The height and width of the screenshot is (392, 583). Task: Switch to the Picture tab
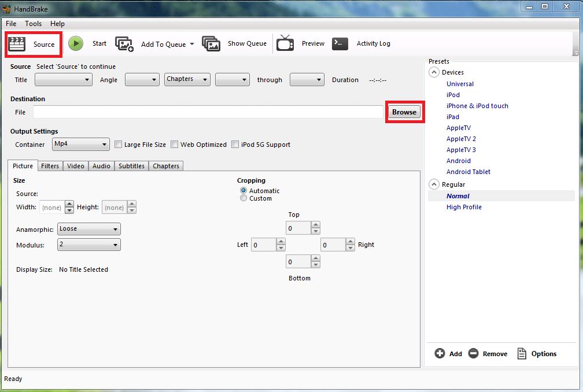pos(23,166)
